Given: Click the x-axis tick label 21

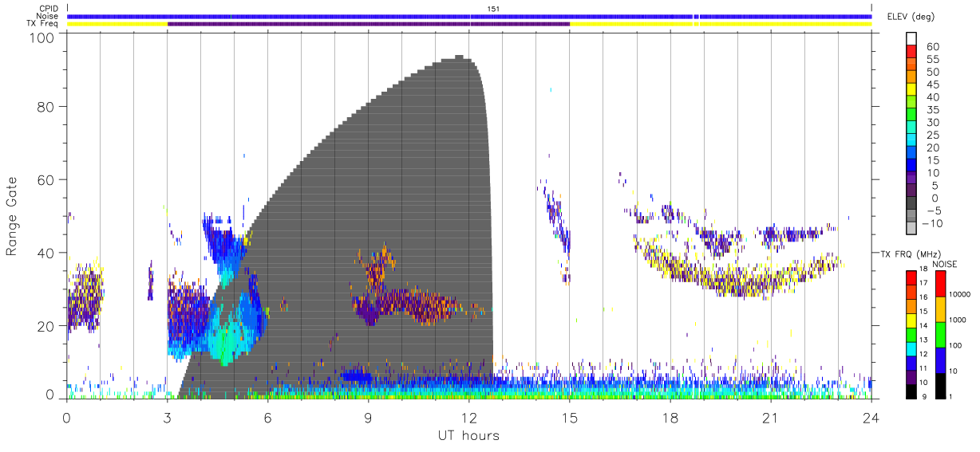Looking at the screenshot, I should tap(770, 417).
